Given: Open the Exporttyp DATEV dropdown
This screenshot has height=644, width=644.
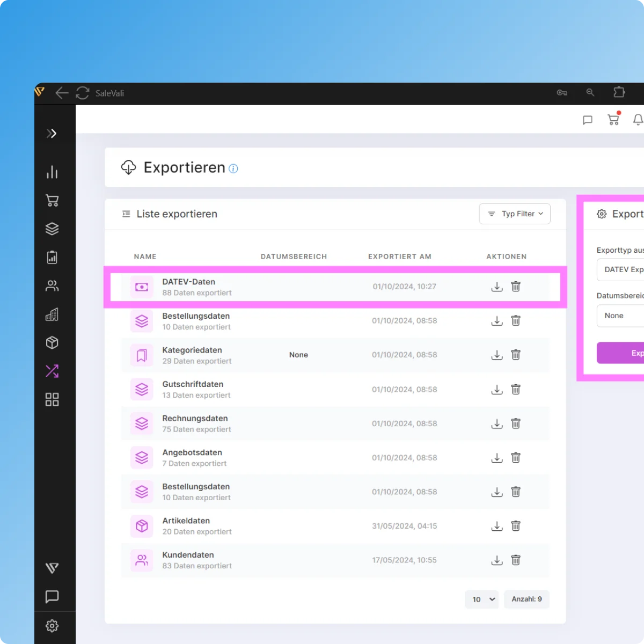Looking at the screenshot, I should [x=620, y=269].
